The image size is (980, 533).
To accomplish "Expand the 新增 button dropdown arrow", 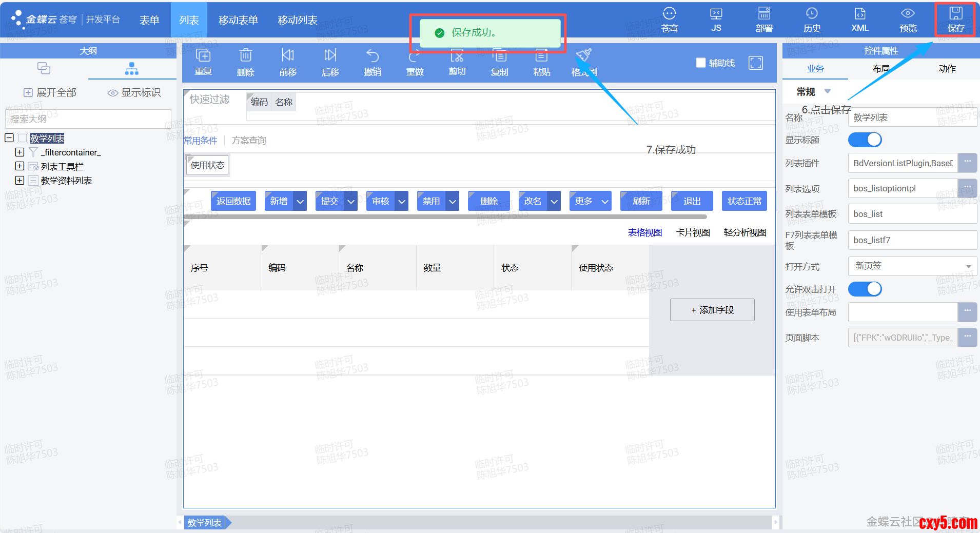I will (x=300, y=202).
